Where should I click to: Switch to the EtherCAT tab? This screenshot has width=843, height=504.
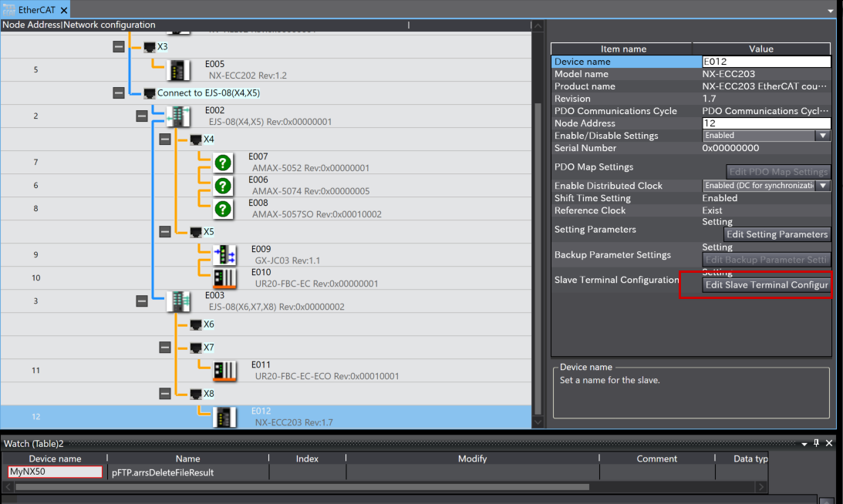[x=35, y=10]
